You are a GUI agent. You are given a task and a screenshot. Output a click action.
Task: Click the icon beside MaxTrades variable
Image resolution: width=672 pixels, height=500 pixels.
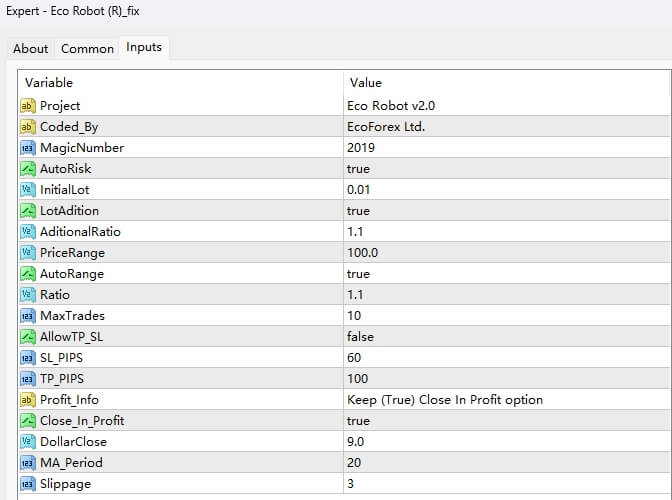pos(28,315)
